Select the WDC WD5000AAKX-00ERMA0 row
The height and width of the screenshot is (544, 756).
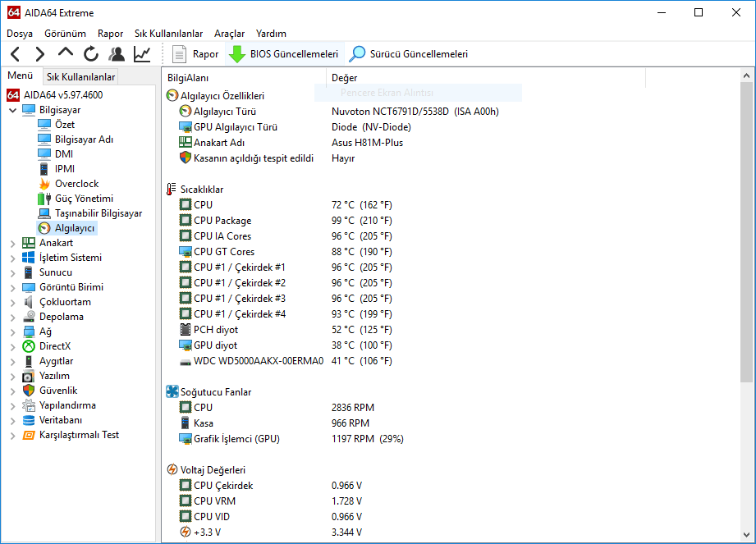click(286, 361)
